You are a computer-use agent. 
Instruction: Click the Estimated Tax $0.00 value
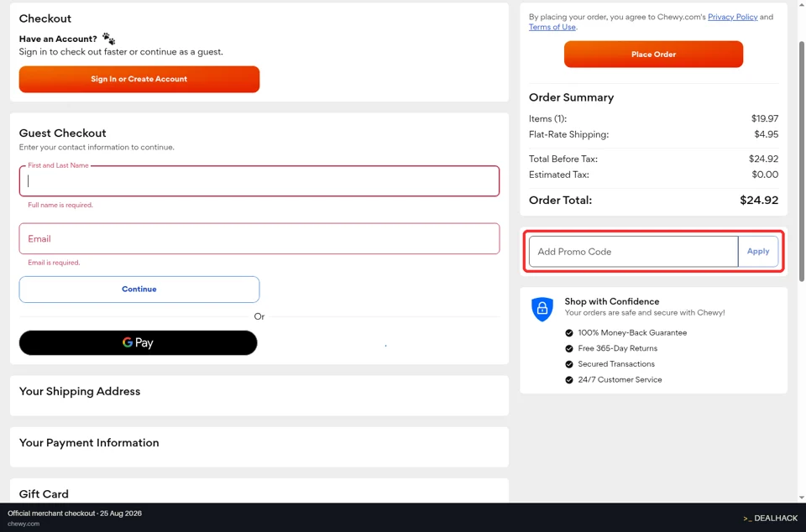pos(765,175)
